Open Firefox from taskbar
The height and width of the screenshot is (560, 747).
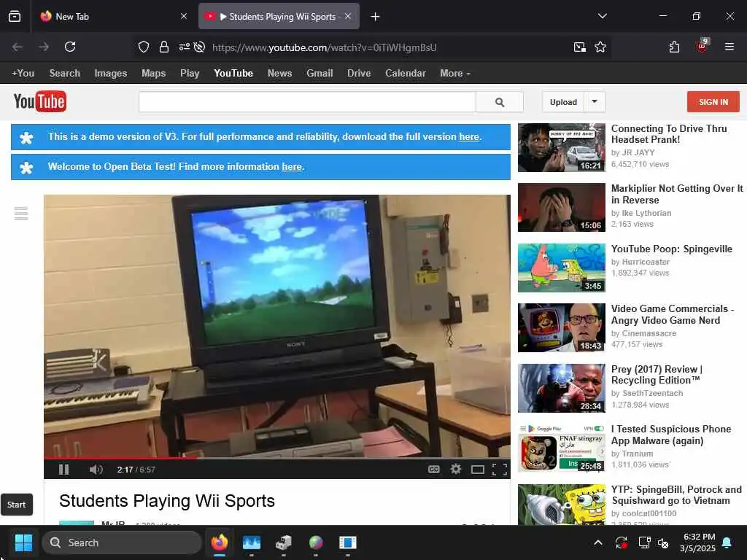(220, 542)
